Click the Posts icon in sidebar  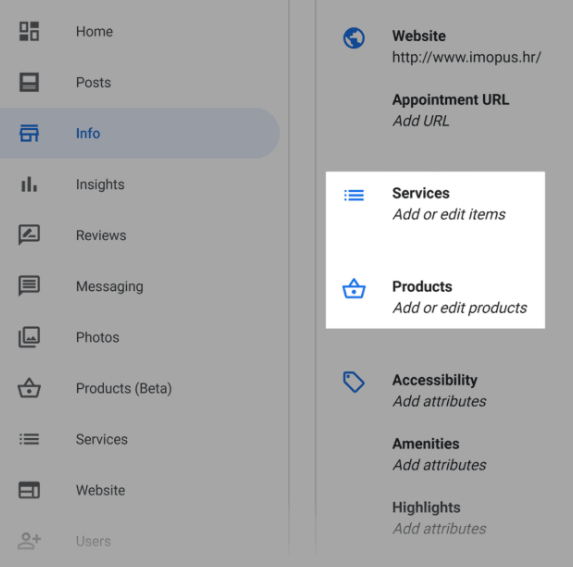tap(29, 82)
